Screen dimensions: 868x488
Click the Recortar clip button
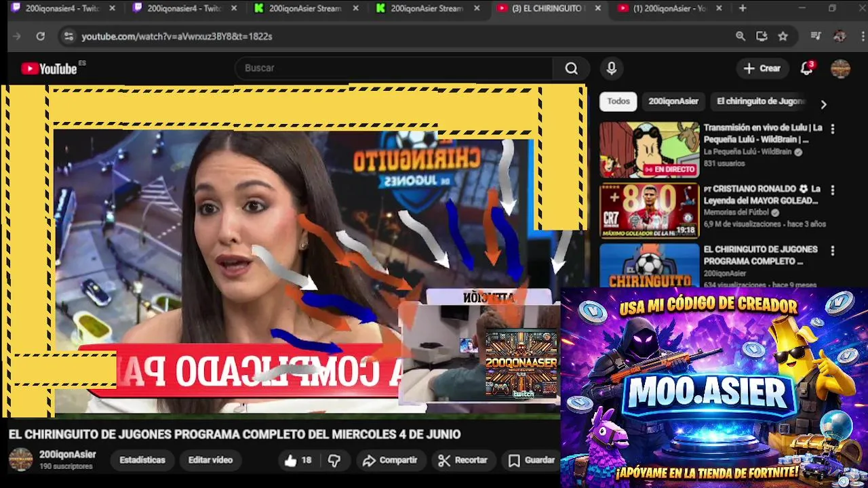click(463, 460)
